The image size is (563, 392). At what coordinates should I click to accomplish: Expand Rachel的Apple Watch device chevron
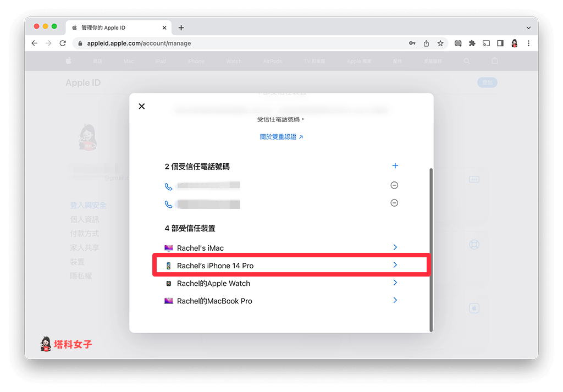click(x=395, y=283)
